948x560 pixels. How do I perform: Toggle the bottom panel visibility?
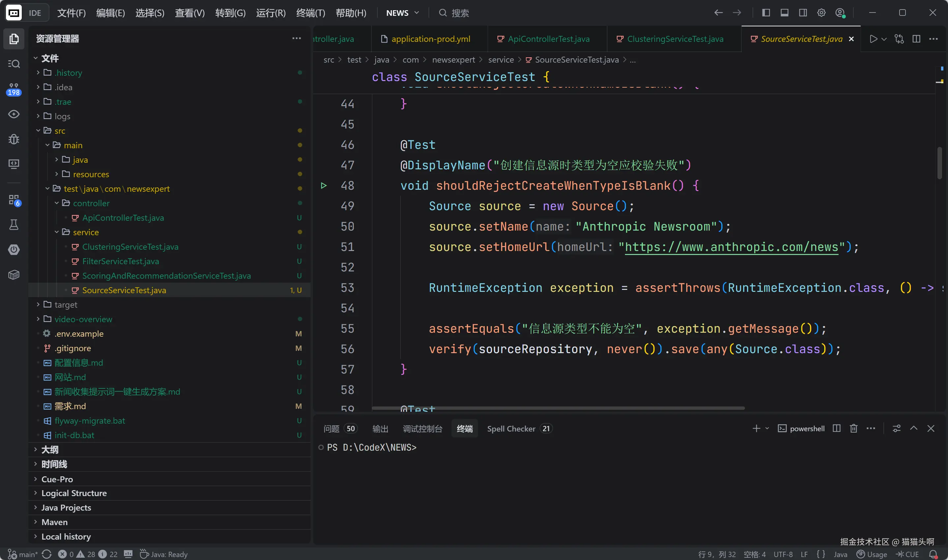pyautogui.click(x=785, y=13)
